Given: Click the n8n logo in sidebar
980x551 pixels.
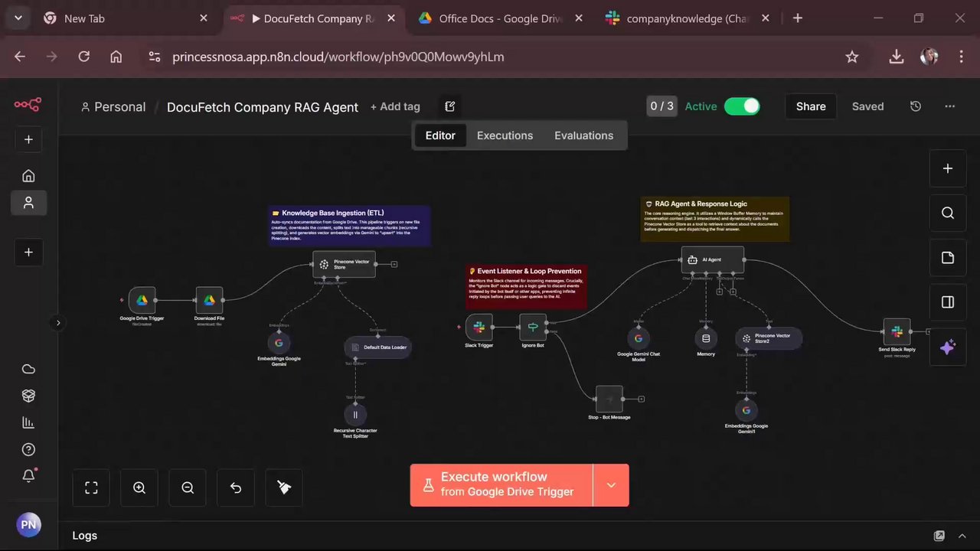Looking at the screenshot, I should (28, 105).
